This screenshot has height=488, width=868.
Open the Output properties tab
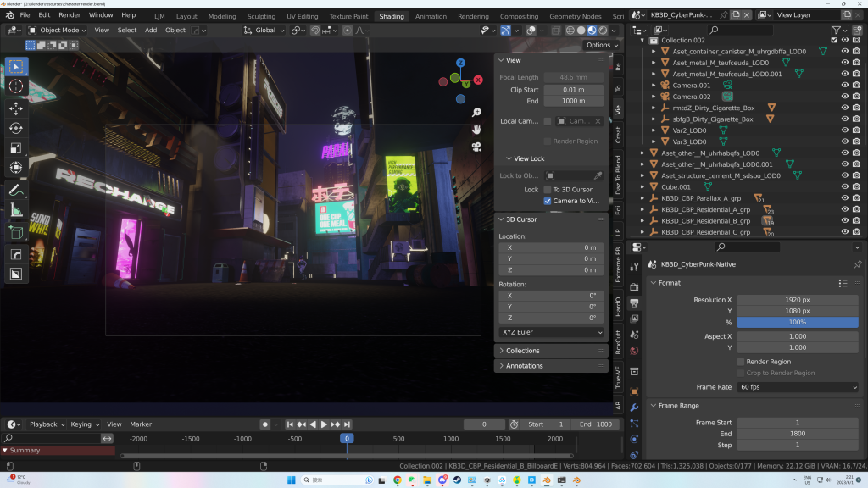pos(634,302)
